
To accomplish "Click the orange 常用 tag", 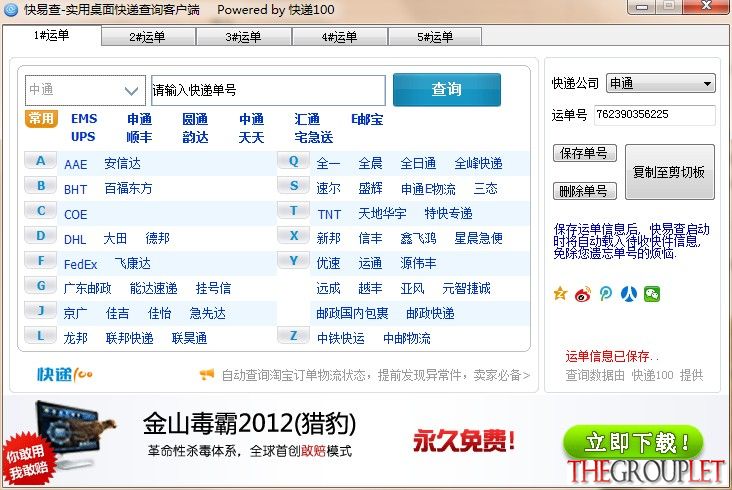I will [x=41, y=119].
